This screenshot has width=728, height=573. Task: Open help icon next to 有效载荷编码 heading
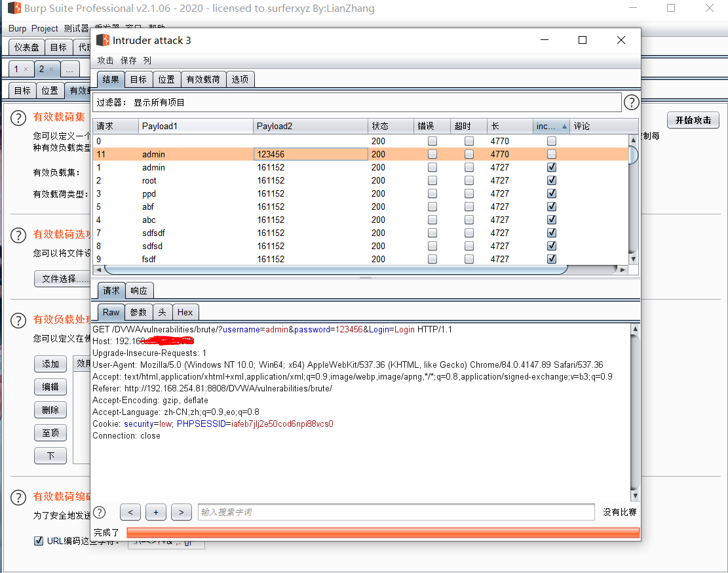18,498
